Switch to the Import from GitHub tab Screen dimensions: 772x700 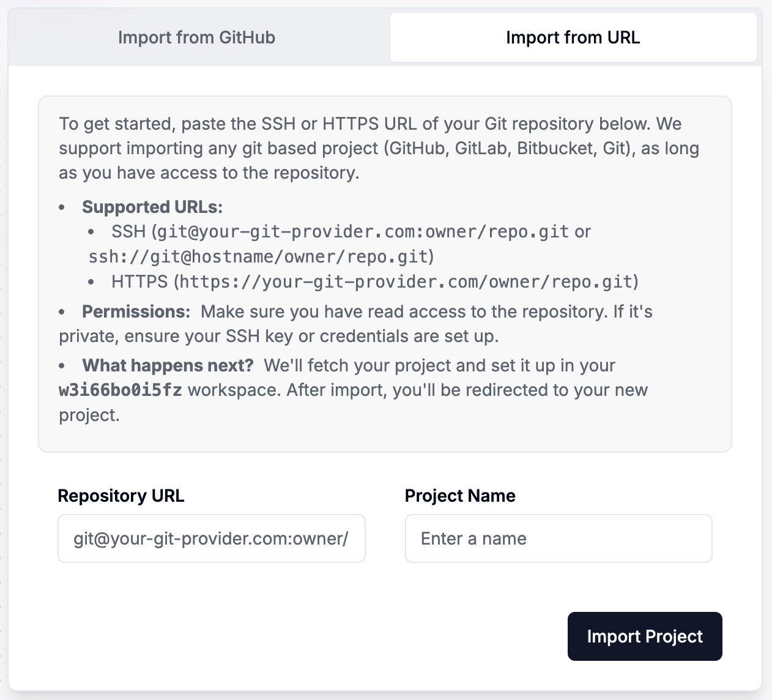click(196, 38)
